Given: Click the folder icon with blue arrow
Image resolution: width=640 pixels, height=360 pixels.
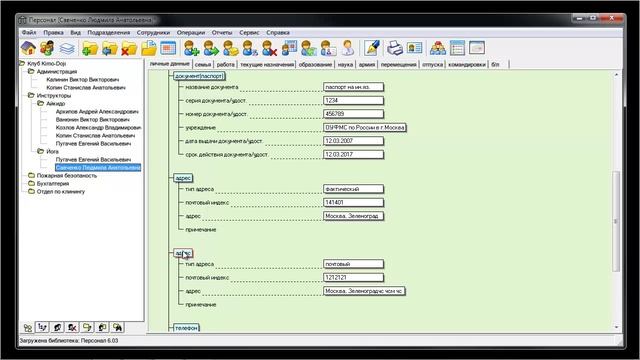Looking at the screenshot, I should pyautogui.click(x=109, y=49).
